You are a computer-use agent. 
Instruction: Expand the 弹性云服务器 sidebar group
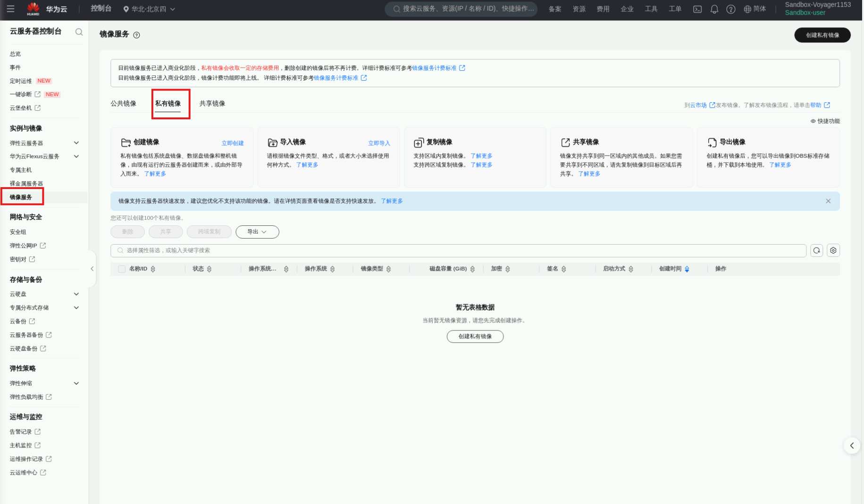click(76, 143)
